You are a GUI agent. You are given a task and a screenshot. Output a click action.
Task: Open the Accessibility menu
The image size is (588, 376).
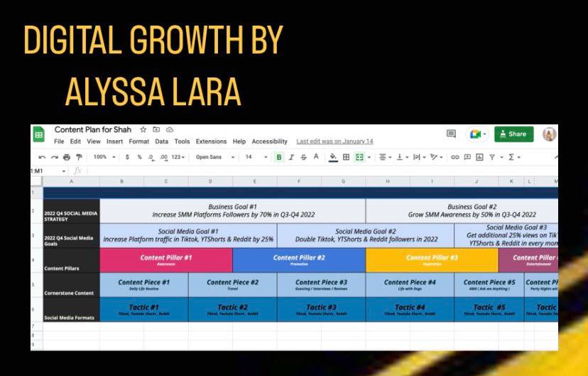pos(269,141)
